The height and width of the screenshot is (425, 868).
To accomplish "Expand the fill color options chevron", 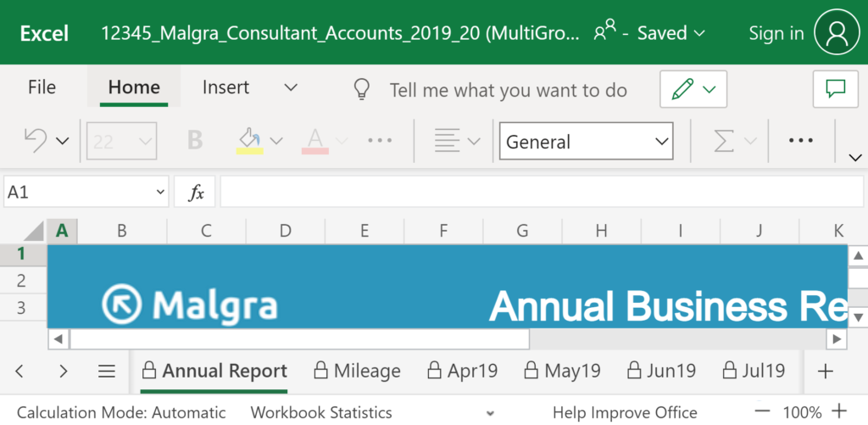I will pyautogui.click(x=276, y=142).
